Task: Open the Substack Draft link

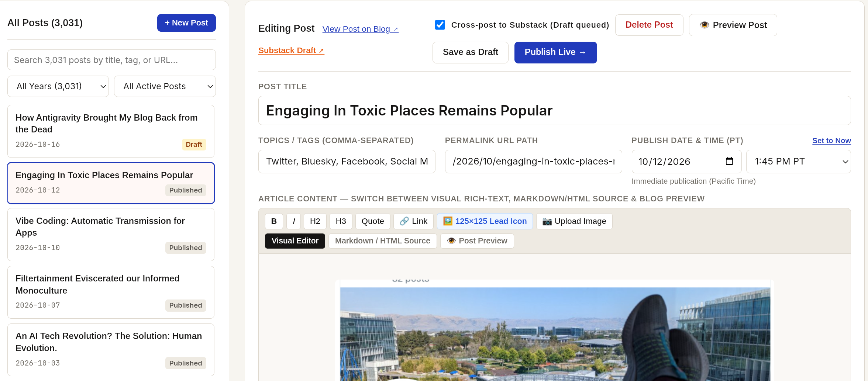Action: tap(291, 51)
